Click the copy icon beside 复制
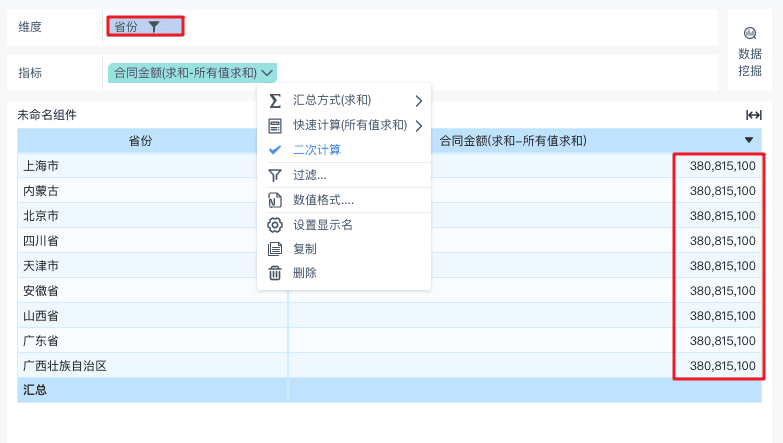This screenshot has width=783, height=443. (275, 249)
